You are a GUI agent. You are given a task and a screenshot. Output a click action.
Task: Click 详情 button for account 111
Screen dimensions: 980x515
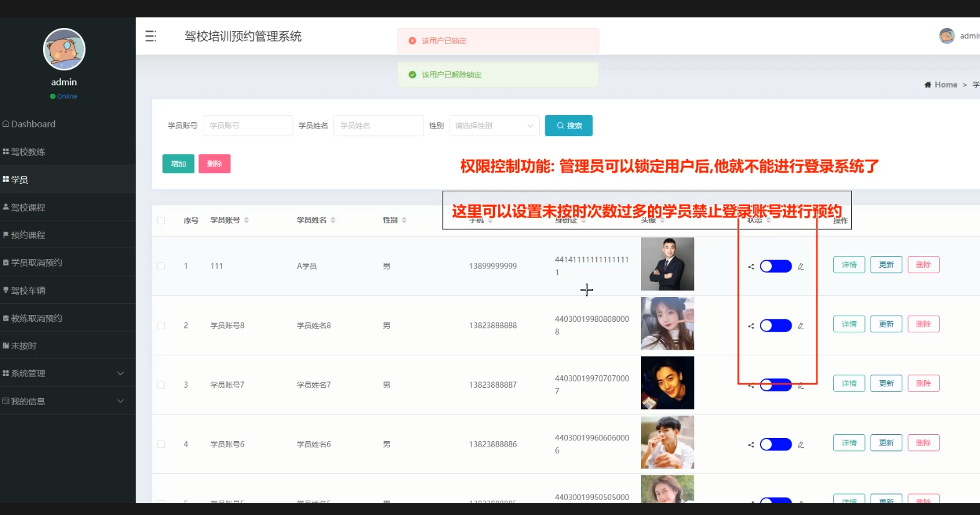point(849,265)
